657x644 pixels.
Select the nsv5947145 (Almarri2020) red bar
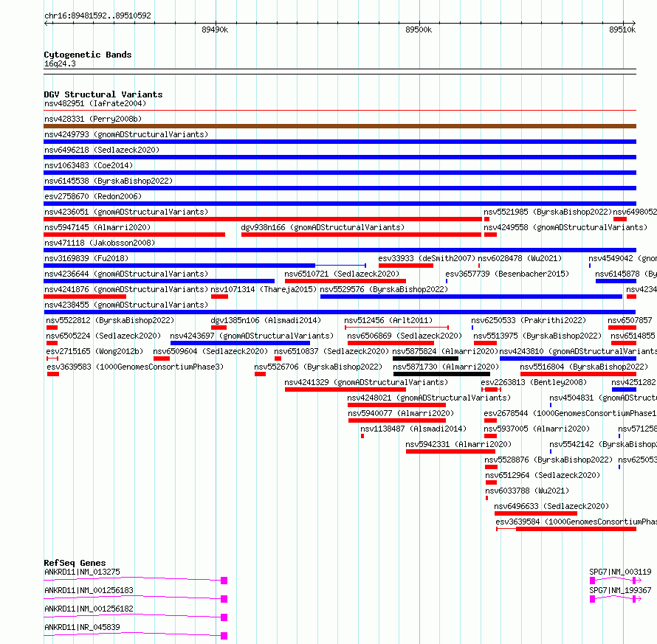point(134,235)
